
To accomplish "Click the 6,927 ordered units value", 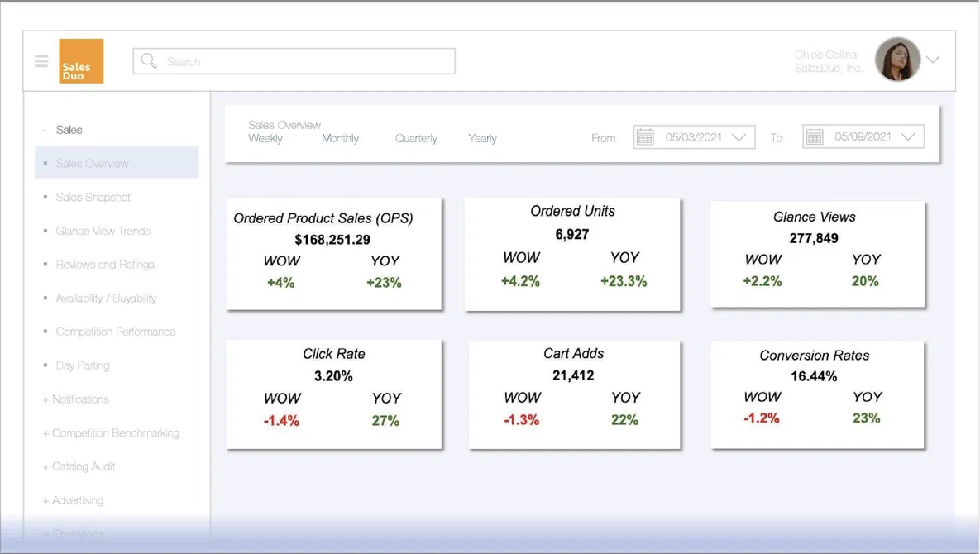I will [x=572, y=235].
